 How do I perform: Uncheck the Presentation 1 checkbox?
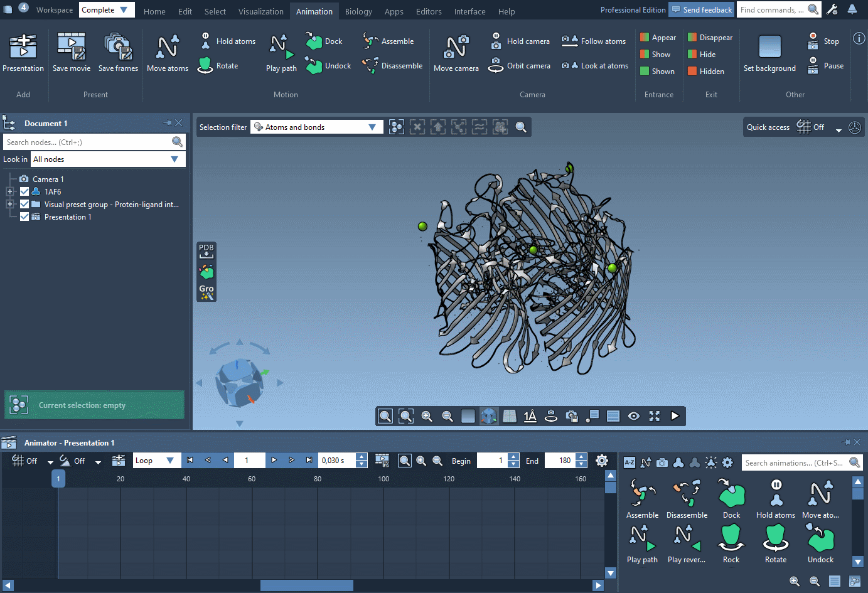pos(24,216)
